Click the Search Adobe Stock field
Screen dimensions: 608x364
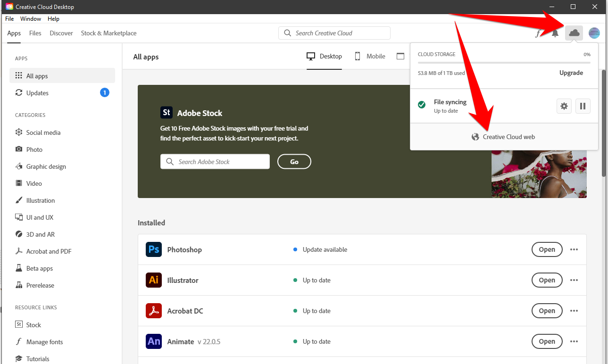point(215,162)
